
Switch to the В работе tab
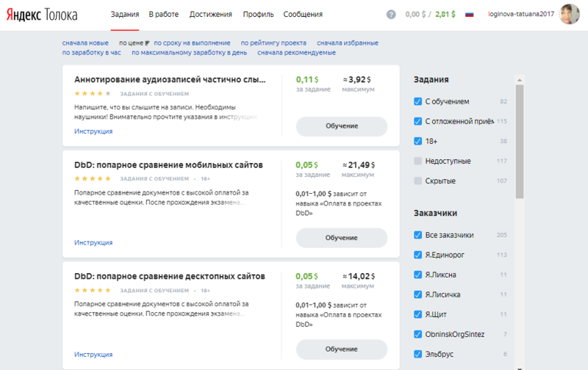tap(163, 15)
